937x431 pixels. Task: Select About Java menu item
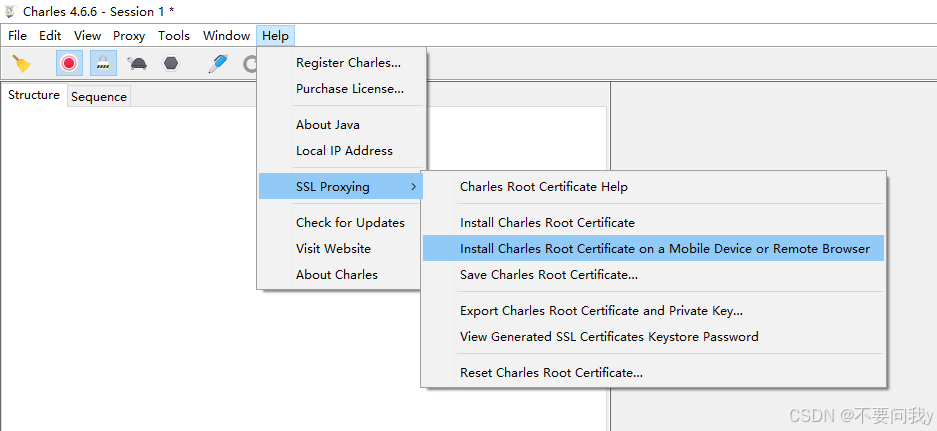tap(342, 125)
